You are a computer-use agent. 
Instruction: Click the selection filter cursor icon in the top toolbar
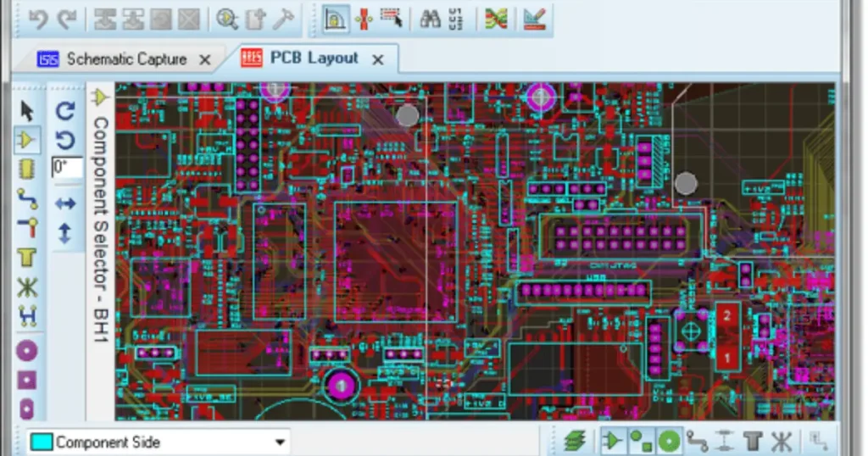click(392, 19)
